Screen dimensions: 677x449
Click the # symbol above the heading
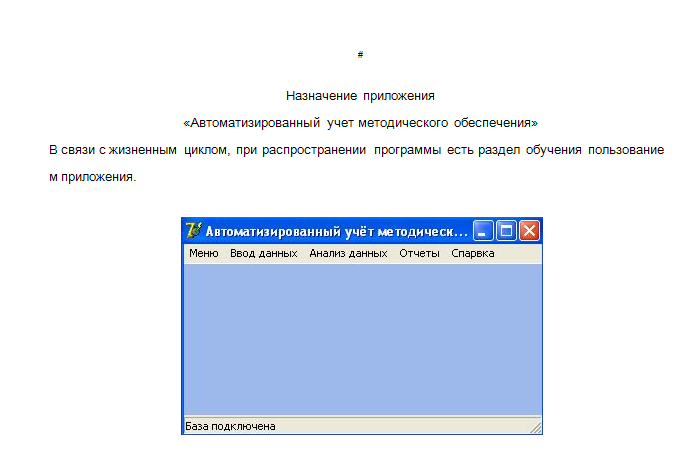[361, 54]
